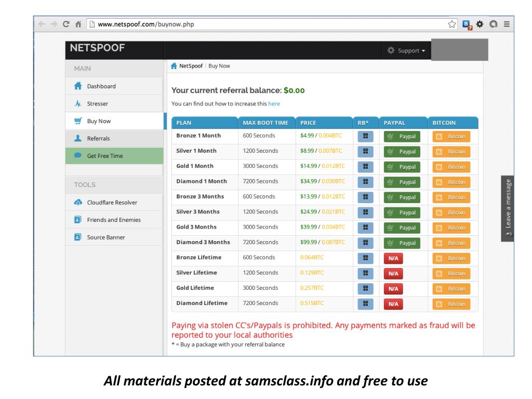Click the blue B extension icon

467,24
